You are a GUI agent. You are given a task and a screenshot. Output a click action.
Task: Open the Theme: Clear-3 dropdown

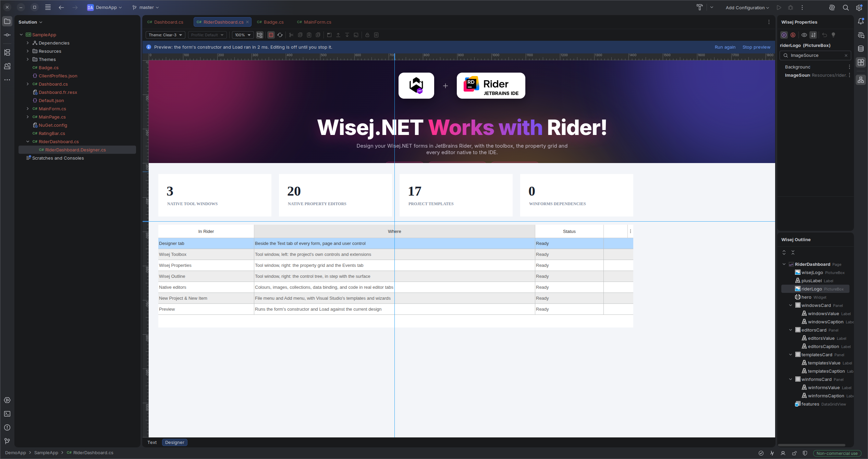(x=166, y=35)
